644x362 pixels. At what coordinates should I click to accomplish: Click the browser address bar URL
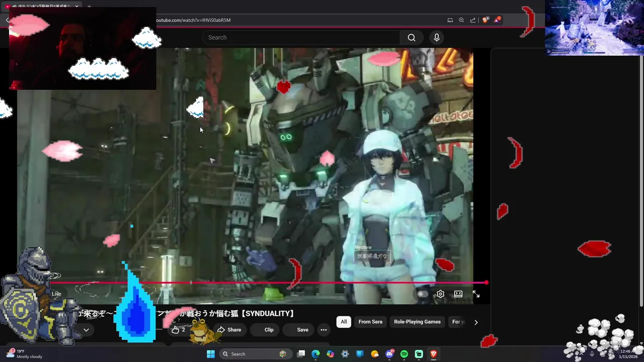pos(193,20)
